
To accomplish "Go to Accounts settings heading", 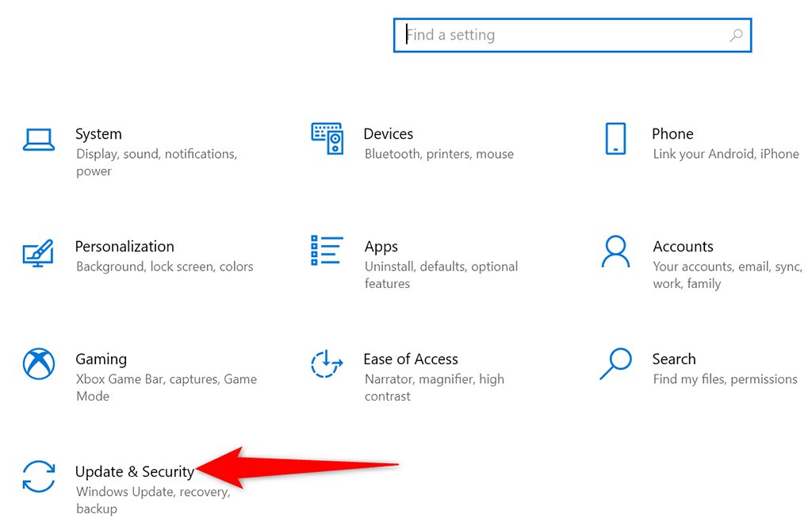I will click(683, 247).
